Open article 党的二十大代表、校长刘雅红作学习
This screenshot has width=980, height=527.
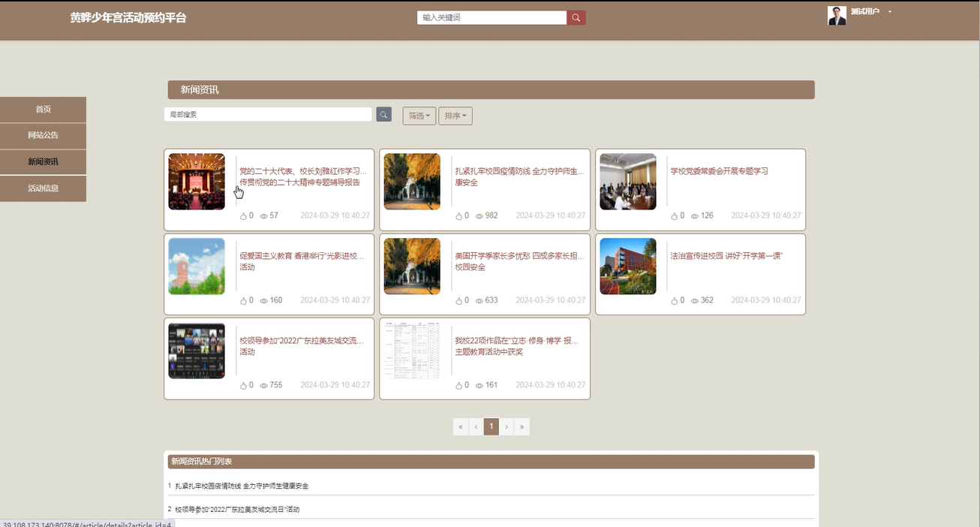[303, 176]
